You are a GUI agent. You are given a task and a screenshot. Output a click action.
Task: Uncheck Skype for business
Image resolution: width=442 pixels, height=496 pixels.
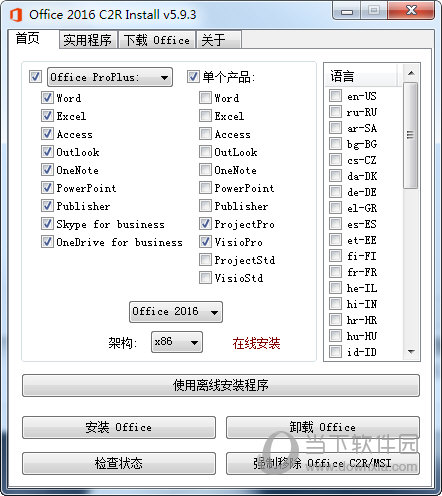coord(47,223)
